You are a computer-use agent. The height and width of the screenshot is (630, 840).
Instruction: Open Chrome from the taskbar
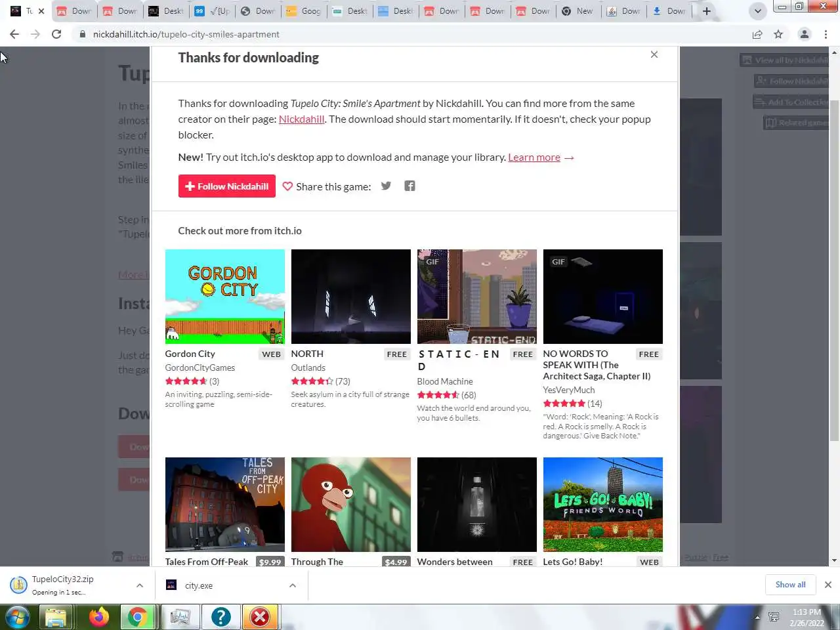point(138,617)
